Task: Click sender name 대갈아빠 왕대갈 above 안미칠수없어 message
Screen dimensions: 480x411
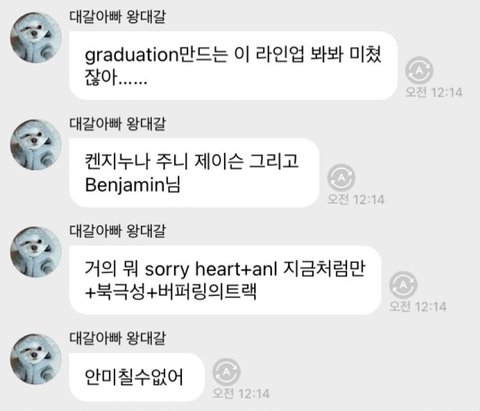Action: [x=117, y=338]
